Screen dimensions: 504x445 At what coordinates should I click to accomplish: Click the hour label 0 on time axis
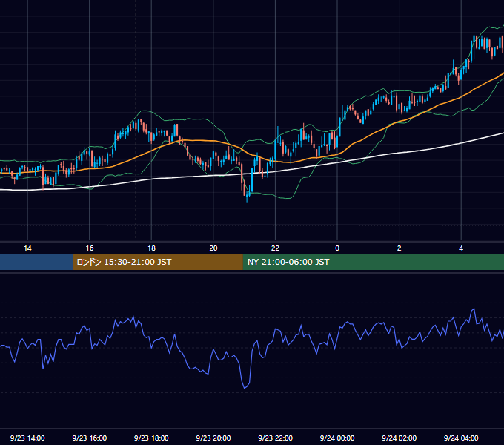337,248
